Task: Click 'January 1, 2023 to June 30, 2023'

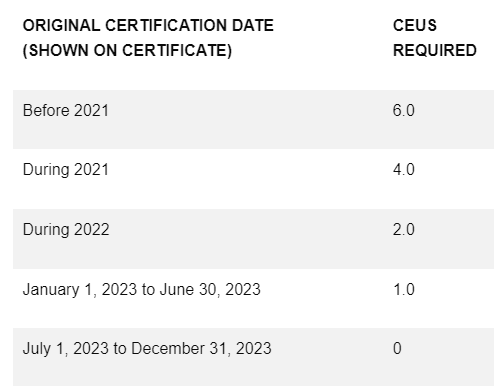Action: [x=142, y=290]
